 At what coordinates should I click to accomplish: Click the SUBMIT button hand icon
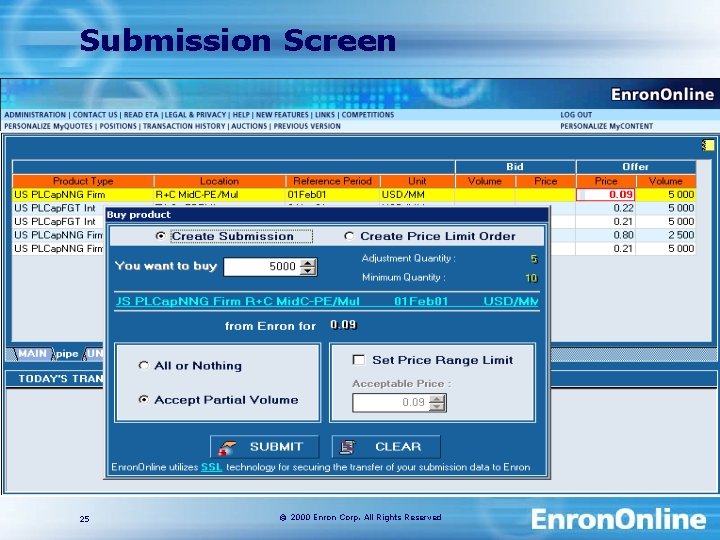tap(227, 447)
